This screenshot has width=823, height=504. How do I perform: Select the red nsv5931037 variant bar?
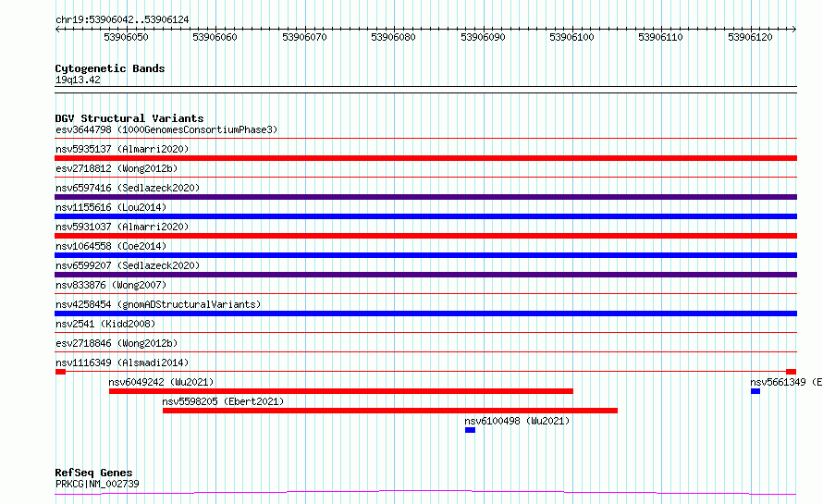[x=425, y=236]
